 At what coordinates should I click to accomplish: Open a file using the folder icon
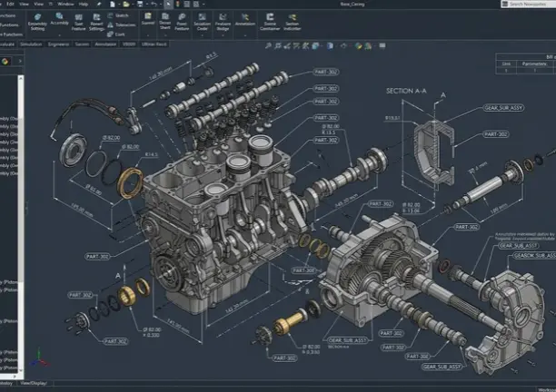[x=126, y=5]
